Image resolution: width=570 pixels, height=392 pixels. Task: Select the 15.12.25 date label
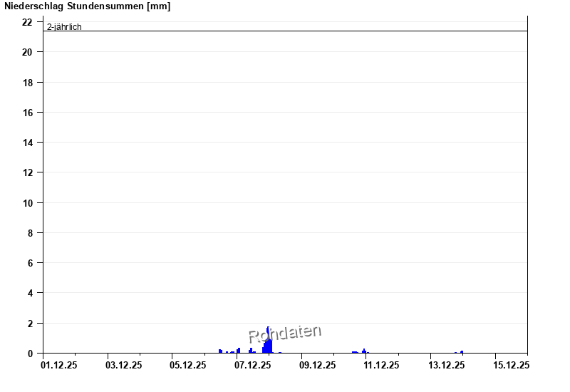coord(511,366)
